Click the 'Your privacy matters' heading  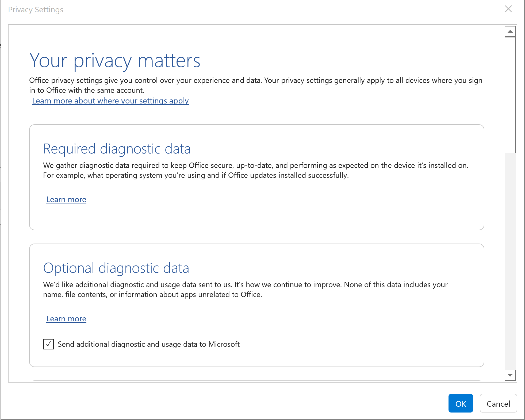tap(115, 61)
